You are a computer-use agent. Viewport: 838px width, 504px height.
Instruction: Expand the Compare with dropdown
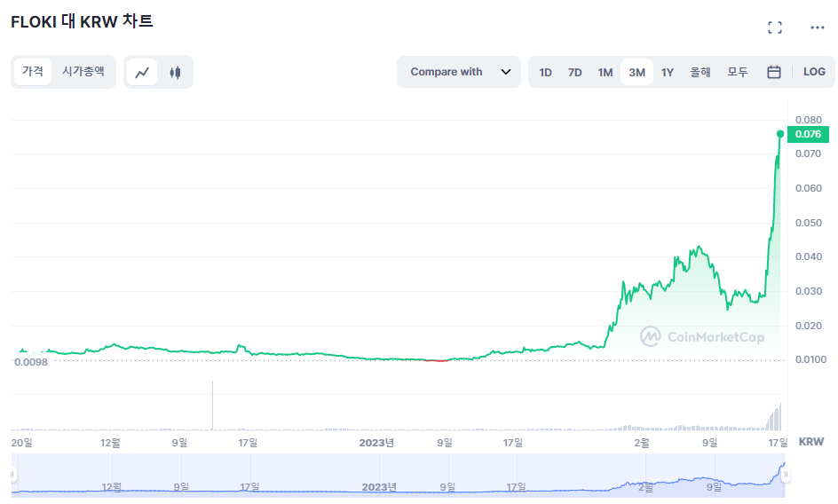pos(459,72)
